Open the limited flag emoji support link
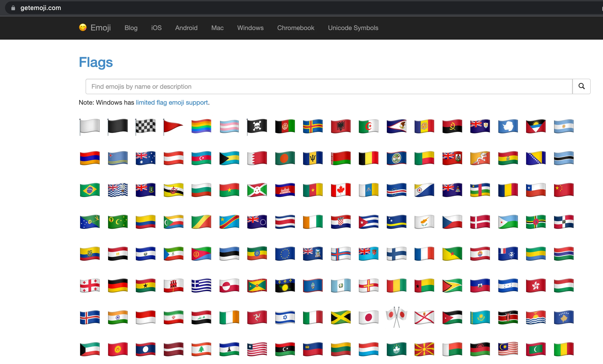This screenshot has width=603, height=364. (x=172, y=103)
